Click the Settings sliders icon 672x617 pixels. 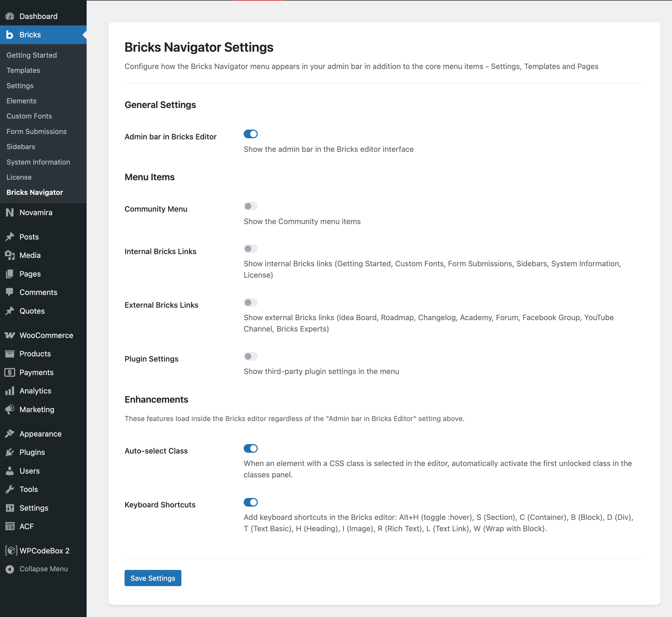pyautogui.click(x=10, y=508)
